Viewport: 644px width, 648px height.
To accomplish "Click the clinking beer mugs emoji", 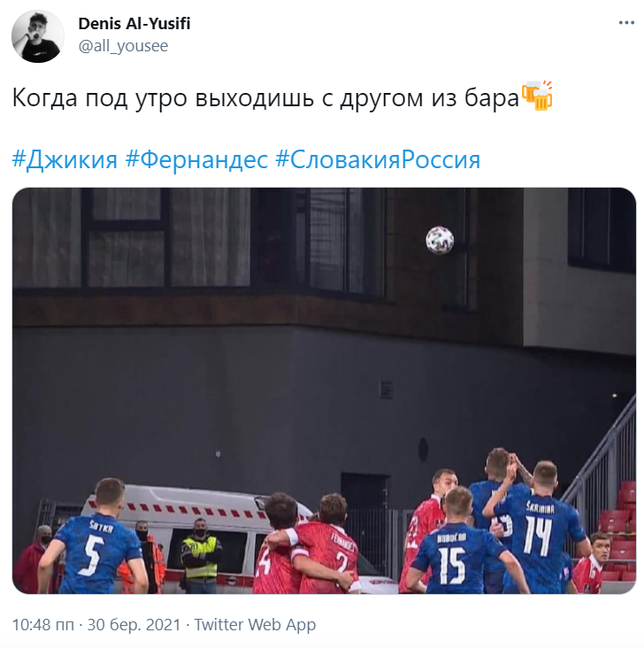I will pyautogui.click(x=537, y=96).
